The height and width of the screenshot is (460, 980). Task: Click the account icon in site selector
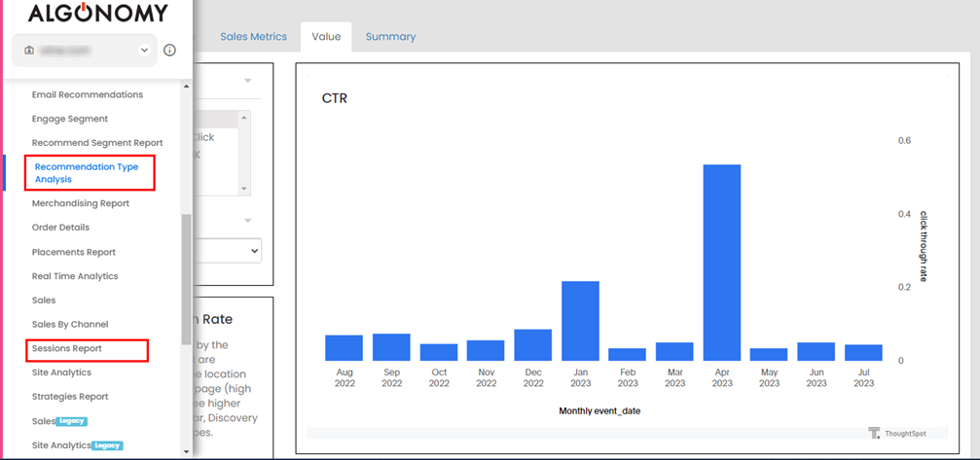click(x=29, y=50)
